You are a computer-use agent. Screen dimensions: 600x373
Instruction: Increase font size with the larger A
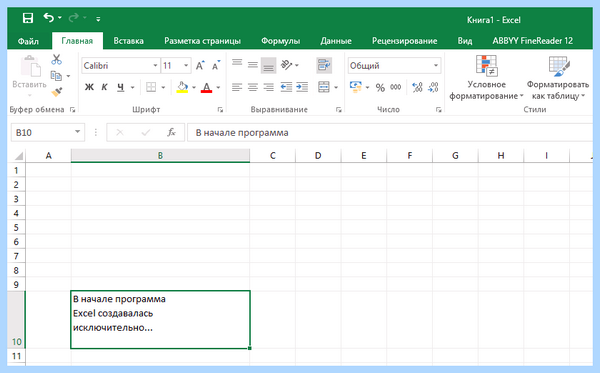pos(200,65)
